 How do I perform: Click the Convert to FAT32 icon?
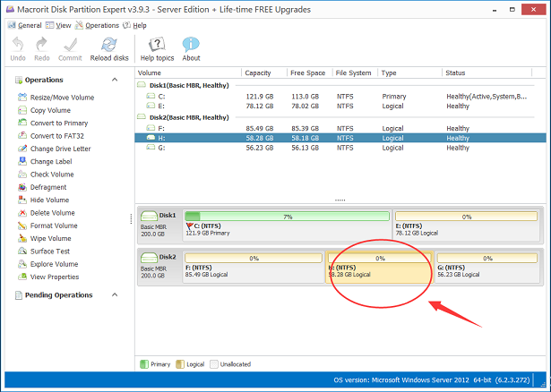[x=22, y=136]
